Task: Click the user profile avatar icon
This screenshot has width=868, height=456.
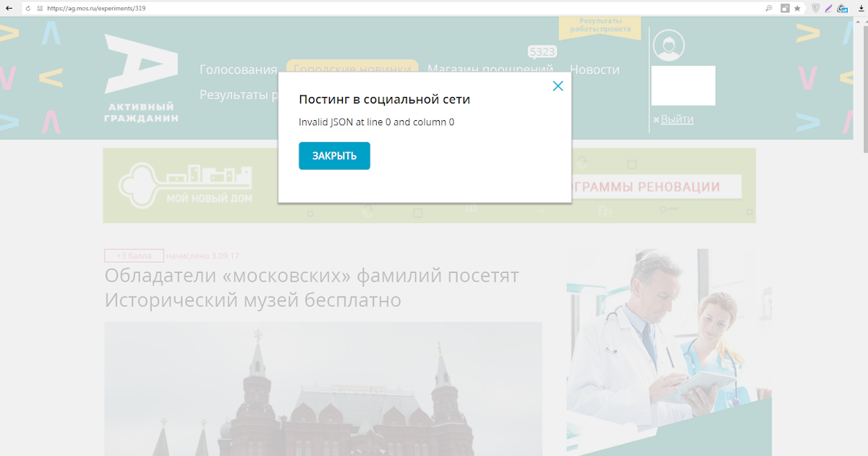Action: (668, 45)
